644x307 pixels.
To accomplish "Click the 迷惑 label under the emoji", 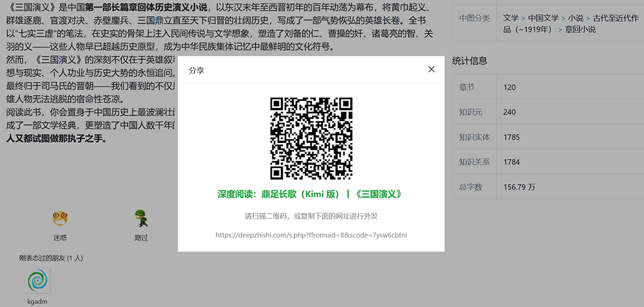I will (x=60, y=237).
